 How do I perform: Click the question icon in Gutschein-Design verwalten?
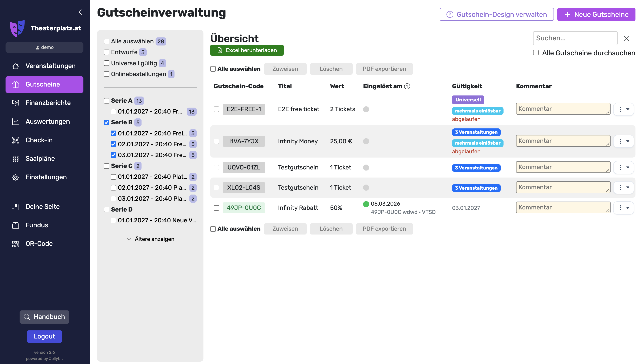pyautogui.click(x=450, y=14)
